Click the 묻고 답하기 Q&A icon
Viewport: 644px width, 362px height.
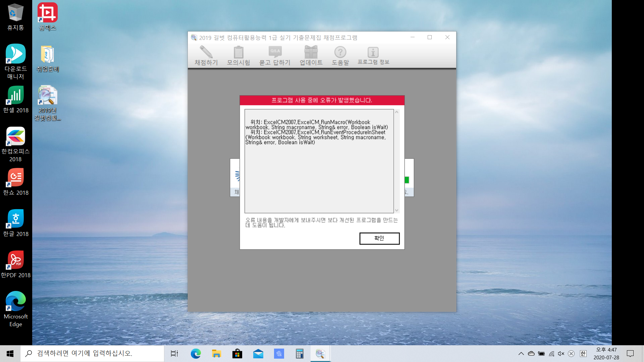point(275,56)
